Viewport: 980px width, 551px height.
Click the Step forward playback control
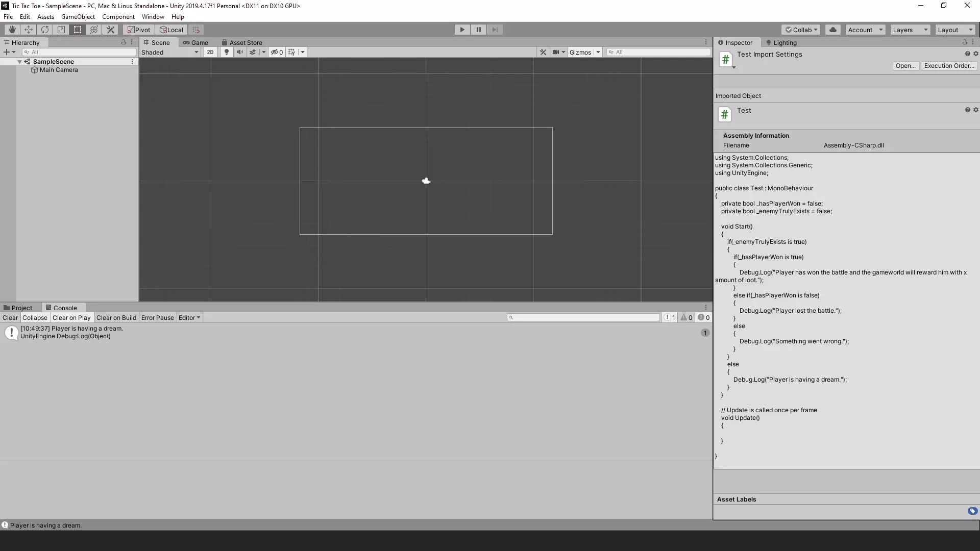(x=495, y=29)
